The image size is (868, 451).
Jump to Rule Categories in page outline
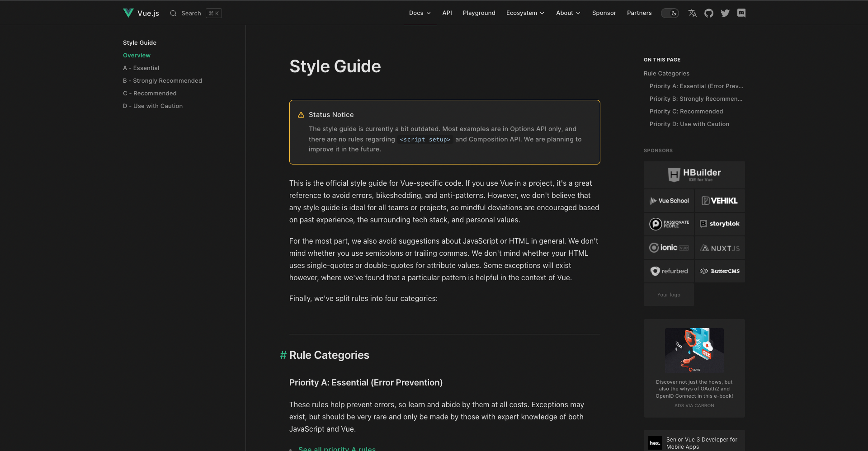[x=666, y=73]
